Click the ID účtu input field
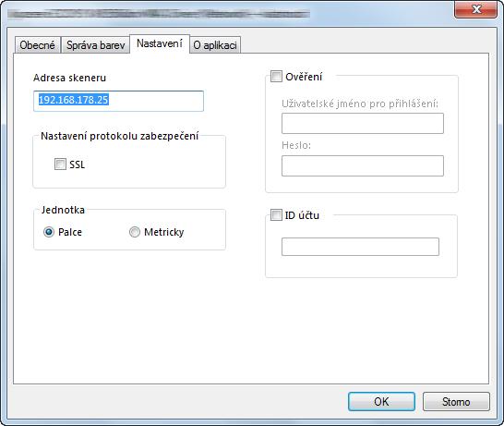This screenshot has width=504, height=426. (x=360, y=247)
